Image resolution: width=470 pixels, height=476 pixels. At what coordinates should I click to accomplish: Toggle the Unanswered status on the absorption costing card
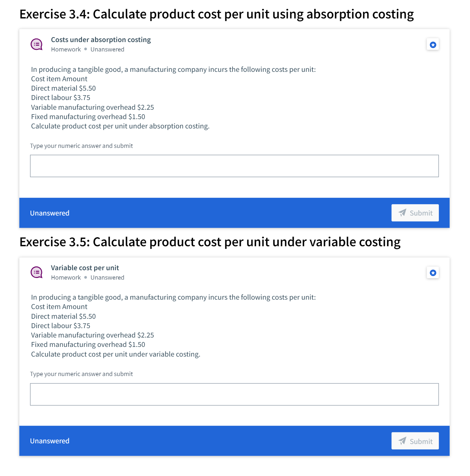50,213
